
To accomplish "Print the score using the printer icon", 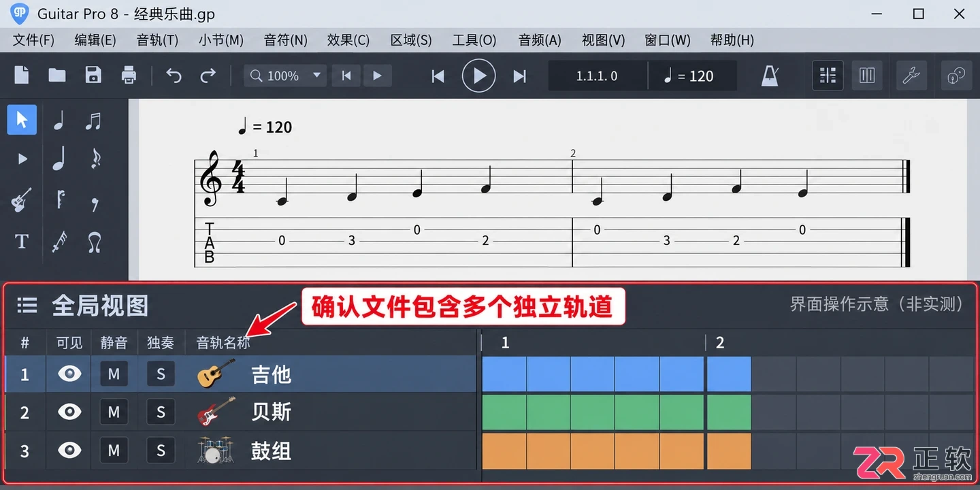I will click(x=129, y=75).
